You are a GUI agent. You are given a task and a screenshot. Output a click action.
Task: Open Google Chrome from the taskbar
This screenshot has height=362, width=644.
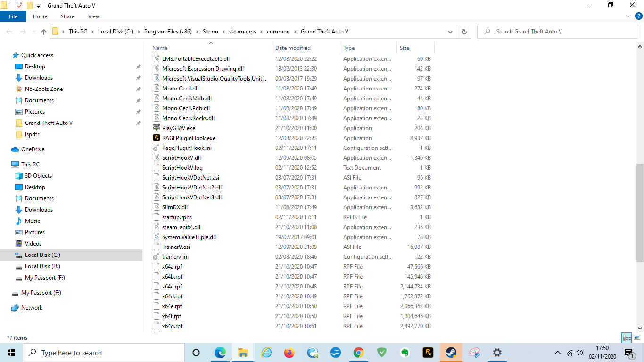[x=358, y=353]
